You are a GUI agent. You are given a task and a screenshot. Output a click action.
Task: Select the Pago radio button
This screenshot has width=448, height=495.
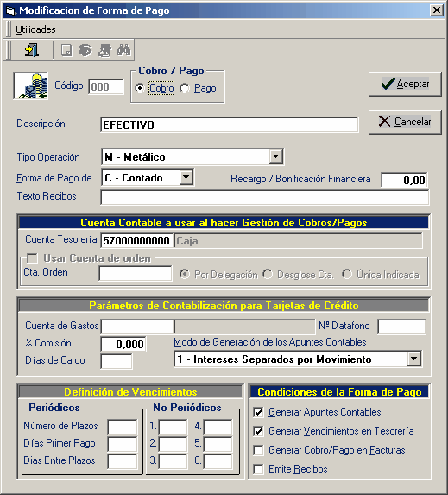coord(185,88)
